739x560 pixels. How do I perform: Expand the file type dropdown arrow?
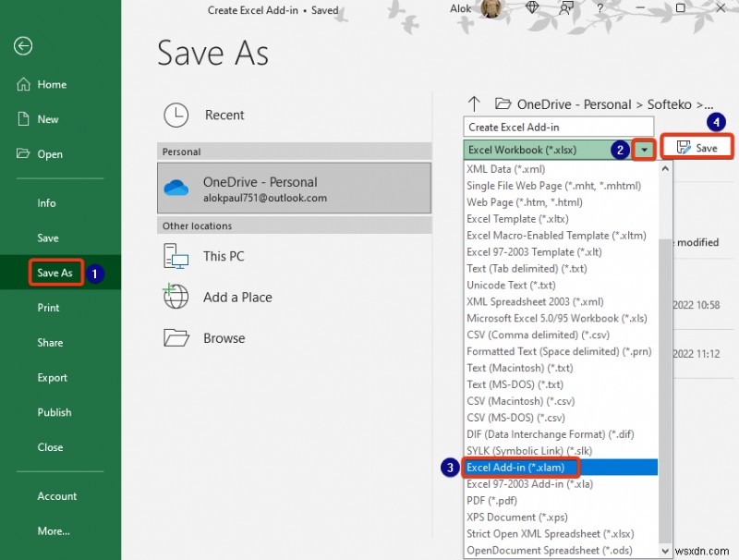pos(645,149)
